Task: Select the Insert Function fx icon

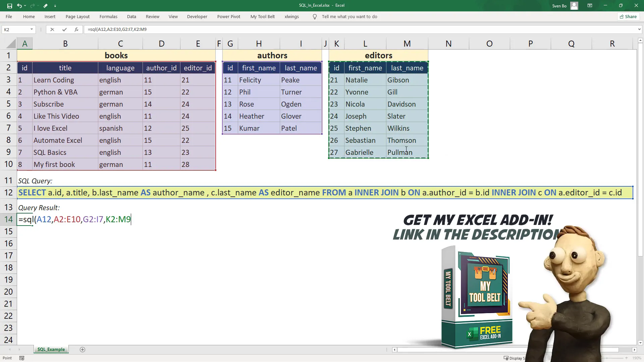Action: click(76, 29)
